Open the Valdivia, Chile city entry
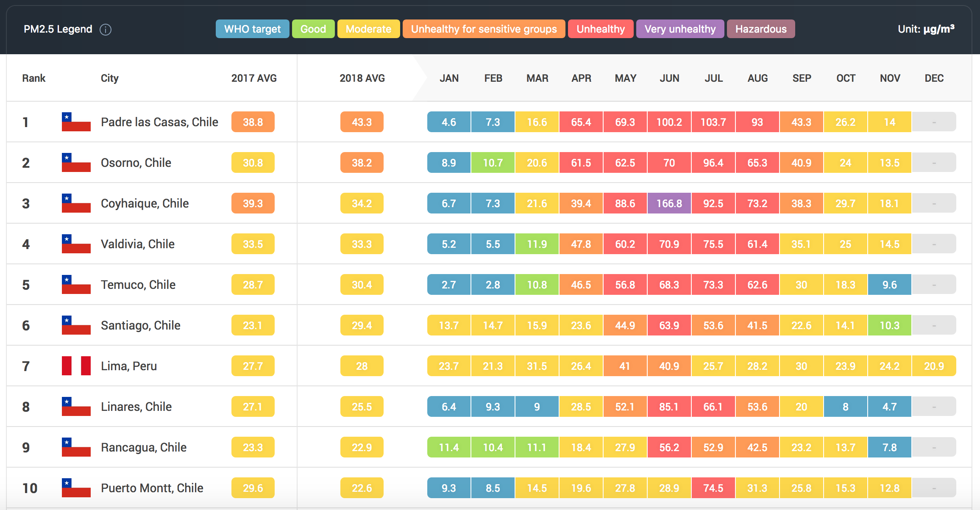This screenshot has height=510, width=980. pos(138,244)
